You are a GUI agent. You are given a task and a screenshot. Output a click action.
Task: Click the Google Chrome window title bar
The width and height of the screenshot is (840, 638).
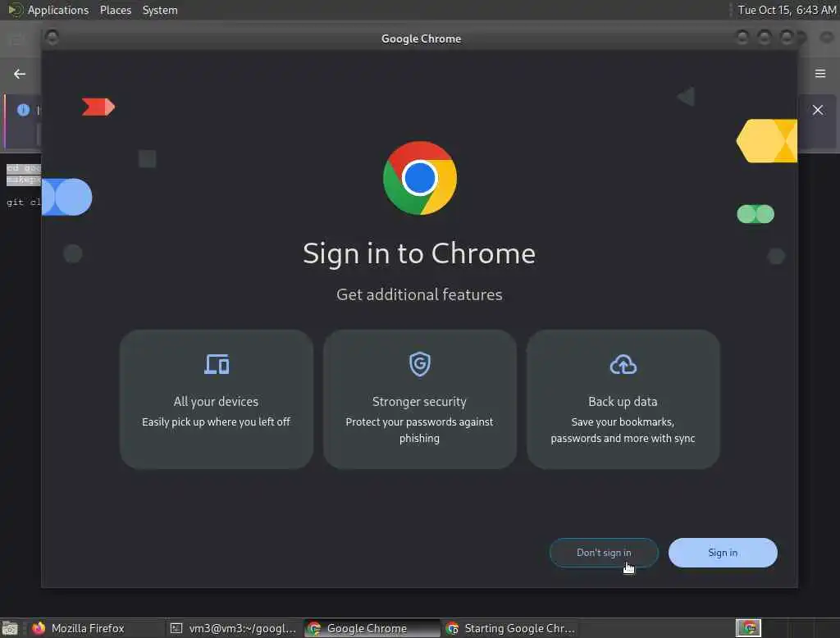click(421, 39)
